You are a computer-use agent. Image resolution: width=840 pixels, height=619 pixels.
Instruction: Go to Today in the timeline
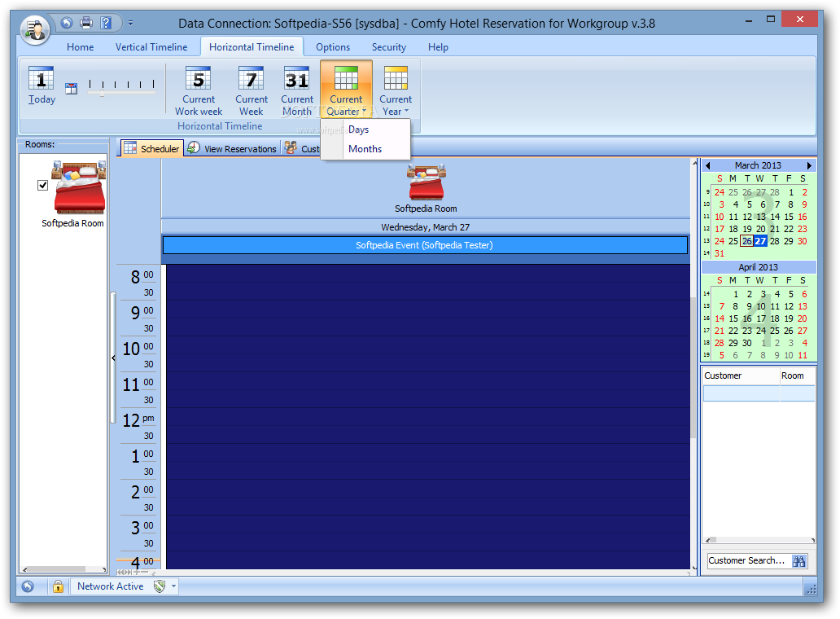coord(42,86)
